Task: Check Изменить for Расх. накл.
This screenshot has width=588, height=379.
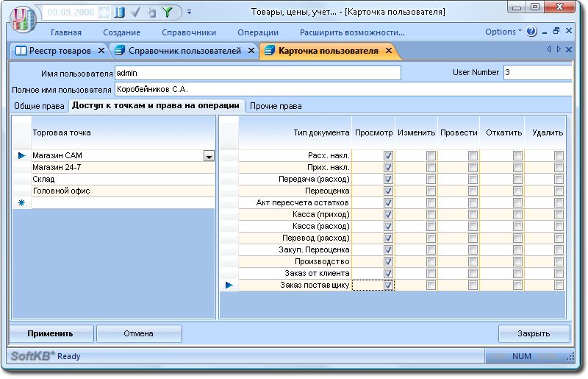Action: coord(431,155)
